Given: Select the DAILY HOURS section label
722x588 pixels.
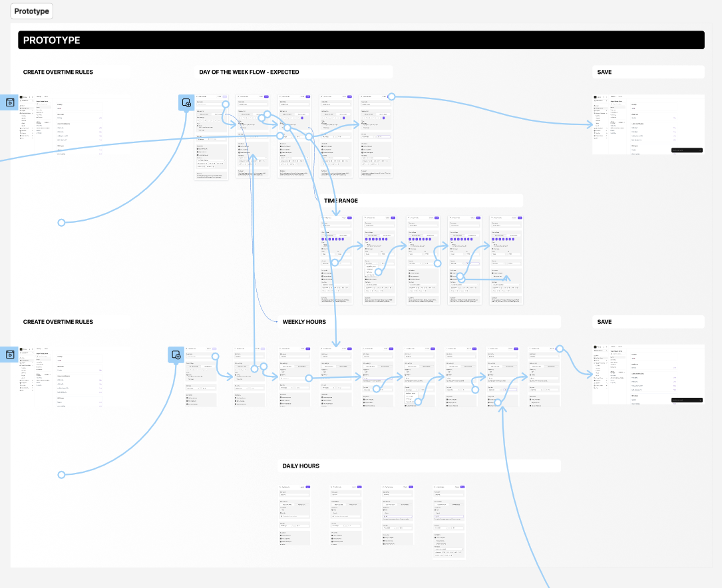Looking at the screenshot, I should coord(301,466).
